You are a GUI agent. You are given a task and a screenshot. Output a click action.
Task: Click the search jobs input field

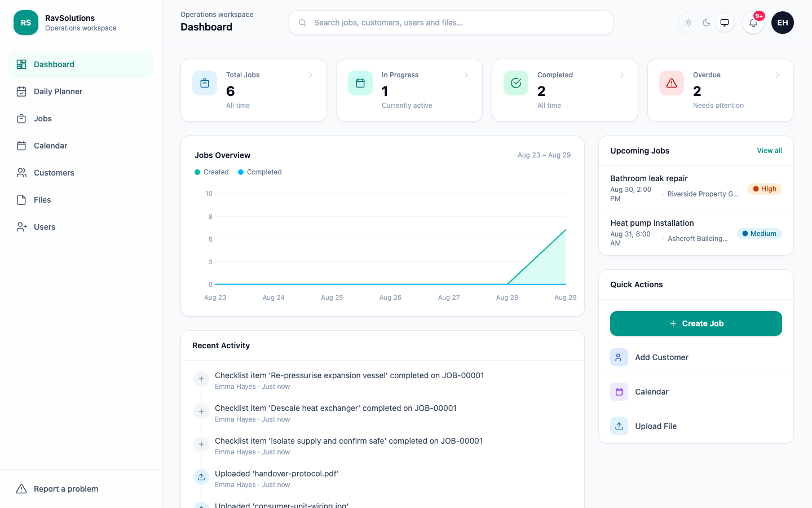pos(451,23)
